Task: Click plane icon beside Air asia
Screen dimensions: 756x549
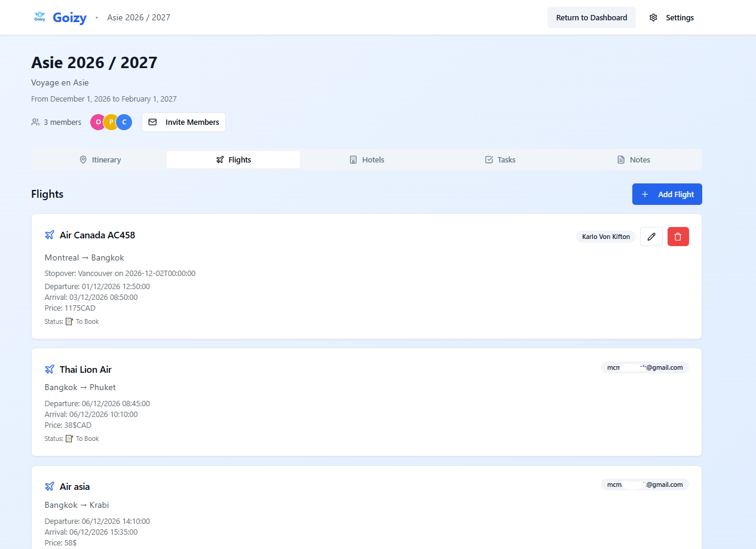Action: coord(50,486)
